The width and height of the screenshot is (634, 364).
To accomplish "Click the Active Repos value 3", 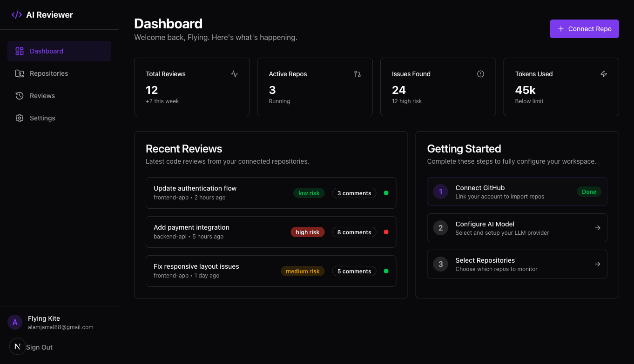I will pos(272,90).
